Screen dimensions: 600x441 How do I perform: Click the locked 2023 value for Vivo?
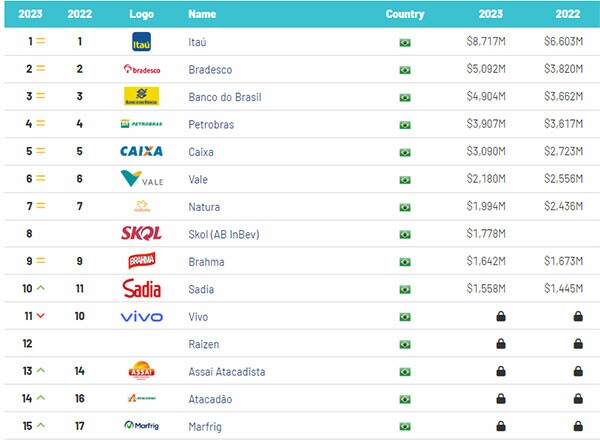501,316
